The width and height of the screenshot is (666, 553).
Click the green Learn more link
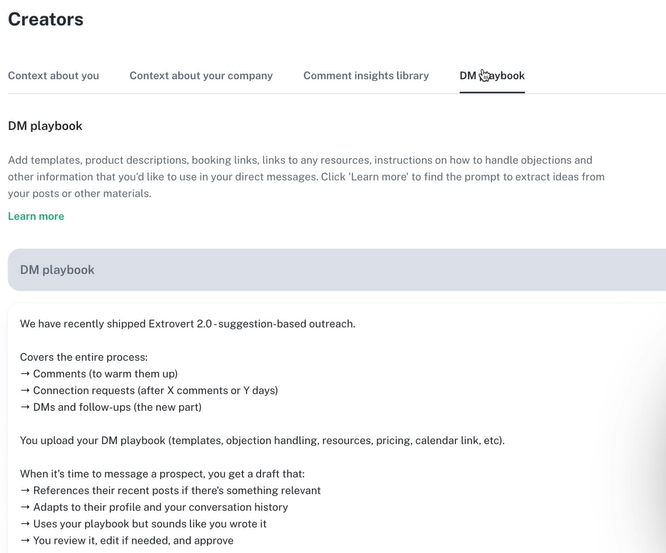tap(36, 216)
